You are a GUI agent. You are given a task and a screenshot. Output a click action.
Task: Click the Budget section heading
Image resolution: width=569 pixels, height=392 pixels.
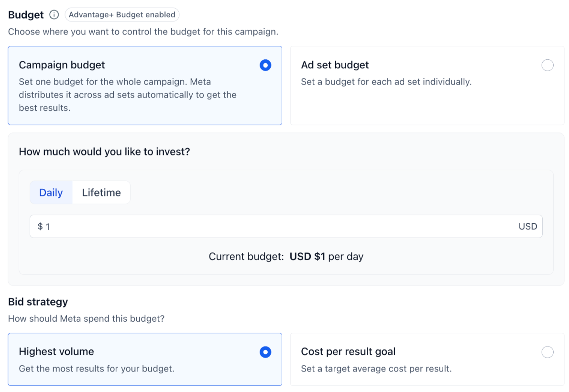[x=26, y=15]
